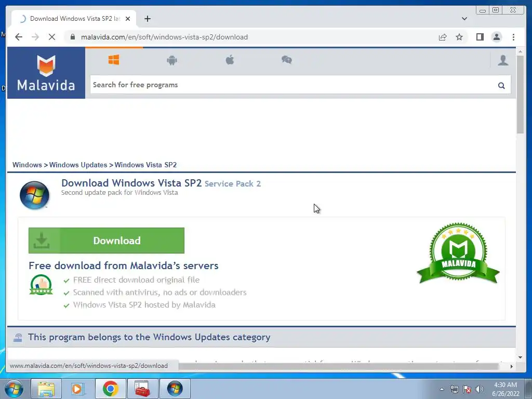Screen dimensions: 532x399
Task: Click the Windows Updates category heading
Action: coord(149,337)
